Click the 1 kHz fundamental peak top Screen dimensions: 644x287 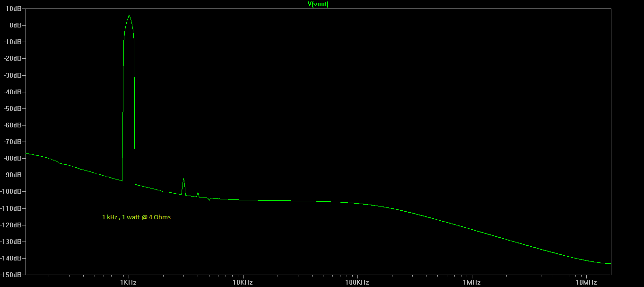pyautogui.click(x=129, y=16)
